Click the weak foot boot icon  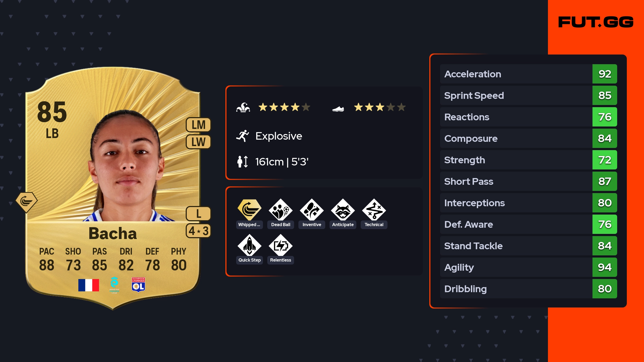coord(338,109)
